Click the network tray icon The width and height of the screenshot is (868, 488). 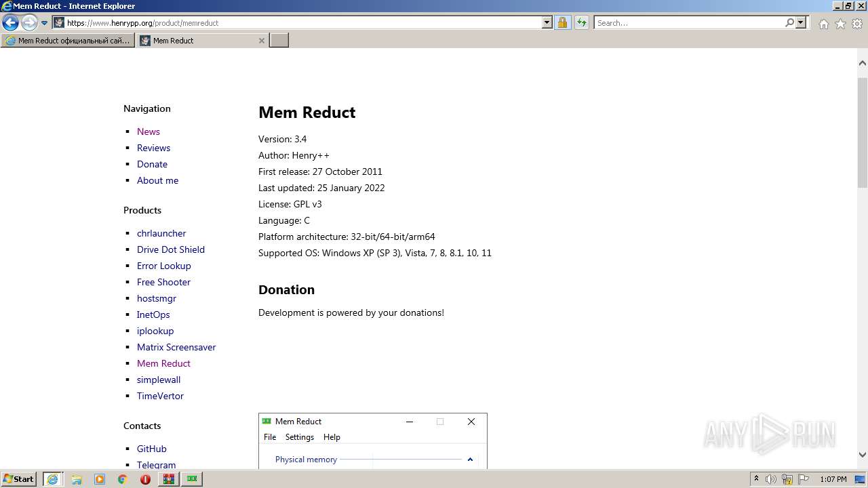(x=787, y=479)
